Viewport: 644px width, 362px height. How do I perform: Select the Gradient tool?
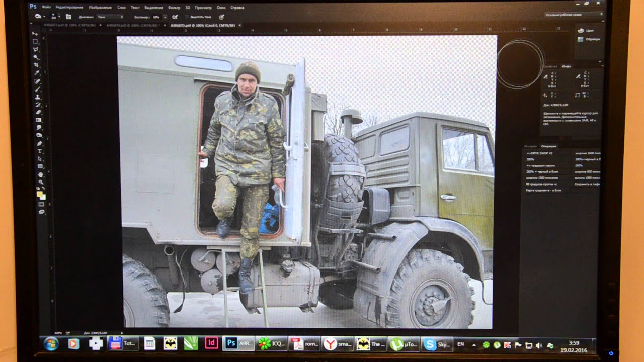coord(38,119)
